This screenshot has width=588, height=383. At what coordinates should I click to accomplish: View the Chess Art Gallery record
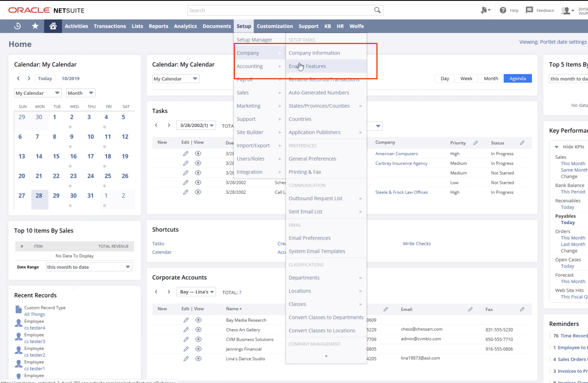198,330
